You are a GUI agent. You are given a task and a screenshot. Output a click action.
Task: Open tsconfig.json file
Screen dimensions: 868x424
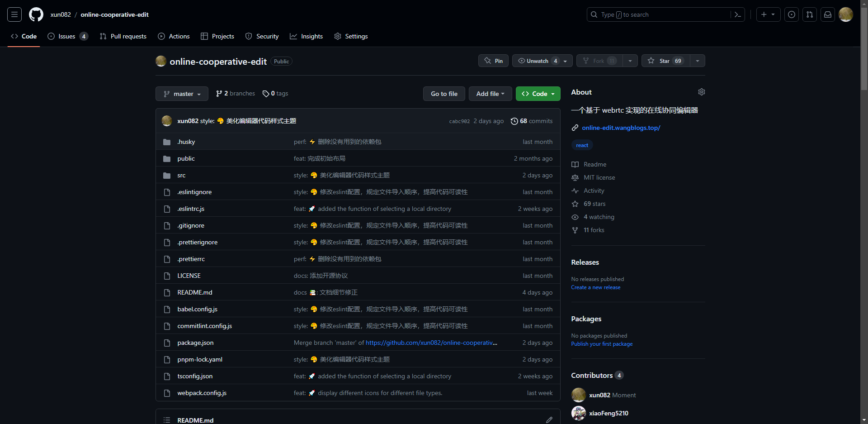[195, 376]
